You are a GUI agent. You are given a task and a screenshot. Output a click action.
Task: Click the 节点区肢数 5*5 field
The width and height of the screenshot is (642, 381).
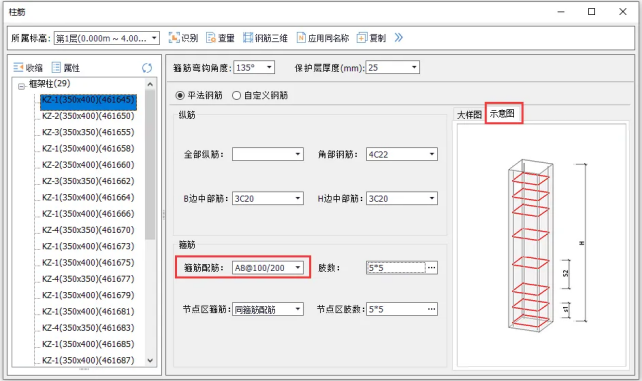(x=396, y=309)
